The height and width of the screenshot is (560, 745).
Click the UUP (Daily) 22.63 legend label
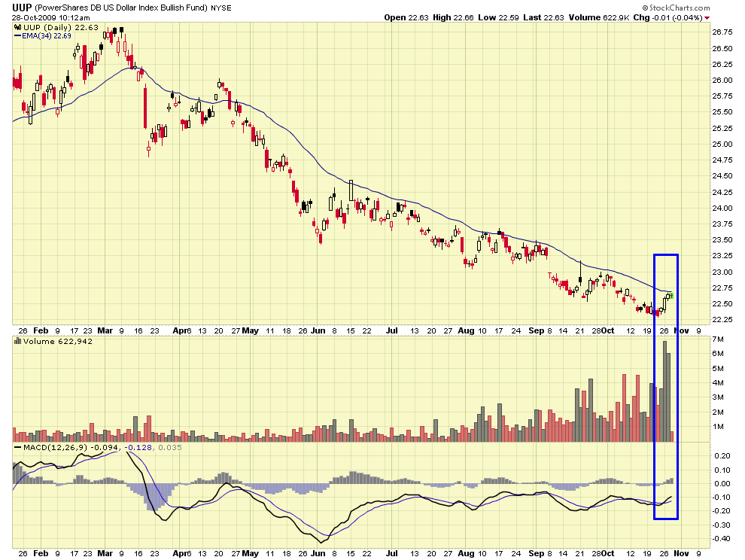click(61, 28)
